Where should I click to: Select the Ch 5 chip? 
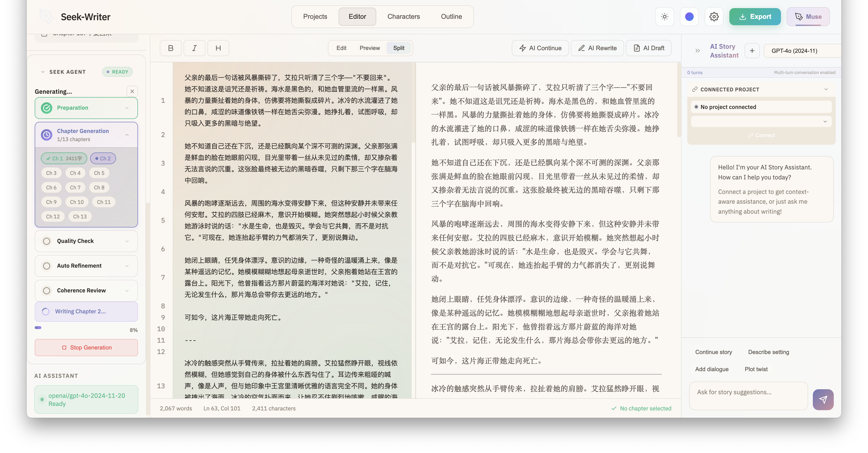pyautogui.click(x=99, y=173)
